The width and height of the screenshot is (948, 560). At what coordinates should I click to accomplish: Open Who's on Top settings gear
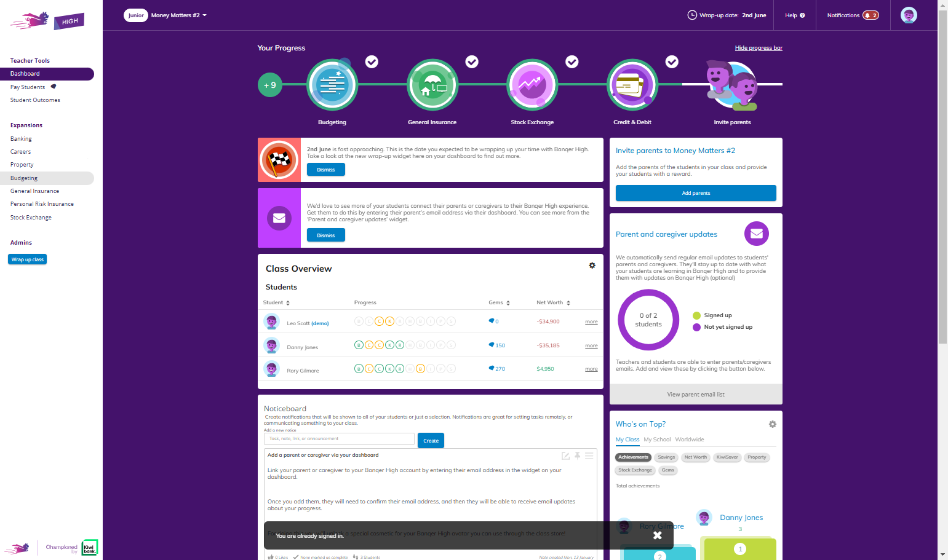773,424
